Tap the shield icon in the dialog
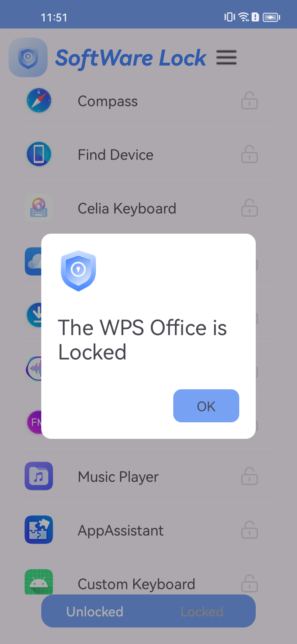 pyautogui.click(x=78, y=270)
